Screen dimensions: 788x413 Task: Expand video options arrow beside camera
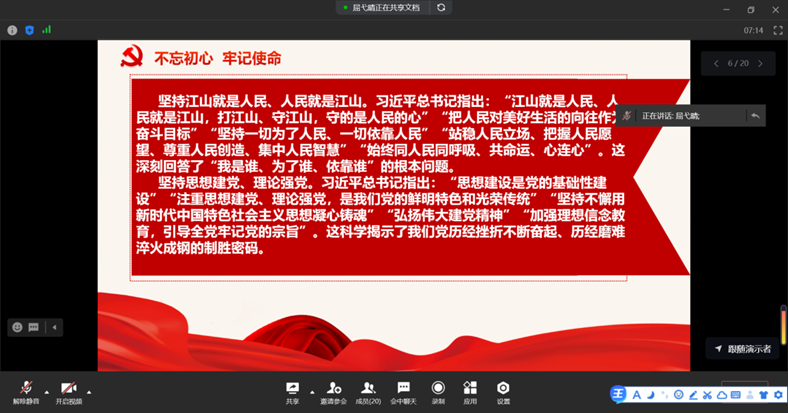88,390
